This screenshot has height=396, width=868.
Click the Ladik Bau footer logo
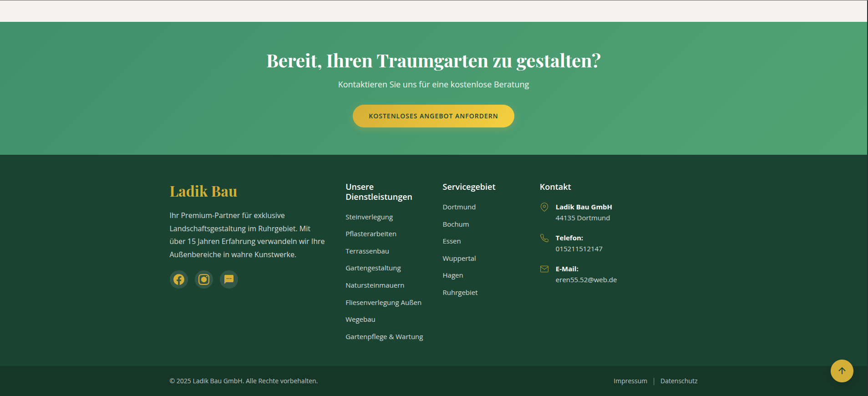tap(203, 191)
